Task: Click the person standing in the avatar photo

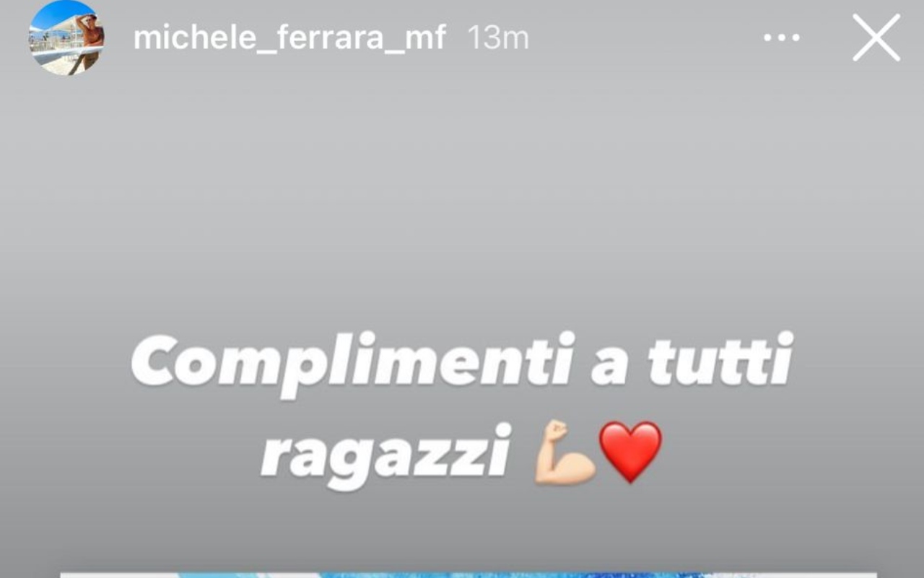Action: click(90, 42)
